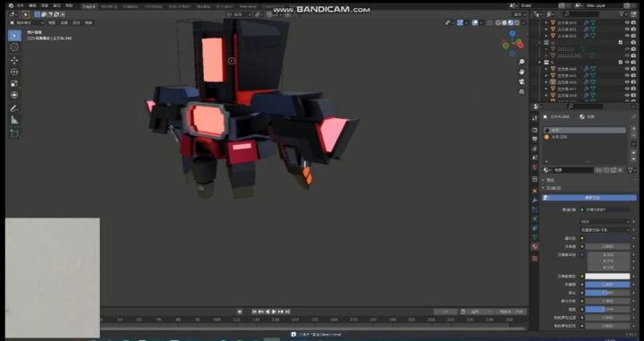Select the Transform tool
This screenshot has width=644, height=341.
(x=14, y=95)
